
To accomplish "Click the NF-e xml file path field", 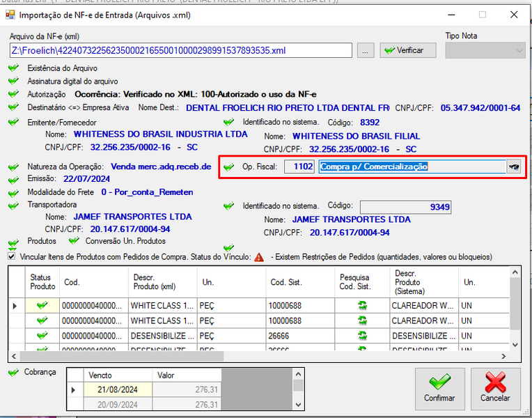I will tap(181, 50).
